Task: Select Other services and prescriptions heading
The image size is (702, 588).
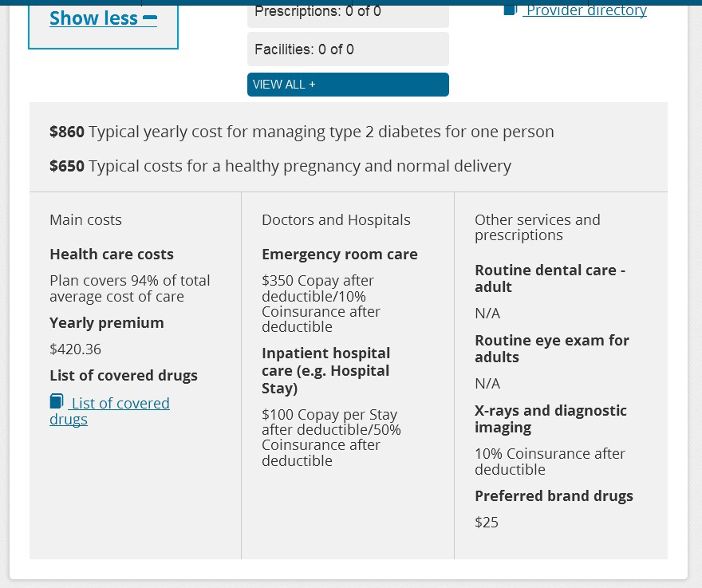Action: tap(537, 227)
